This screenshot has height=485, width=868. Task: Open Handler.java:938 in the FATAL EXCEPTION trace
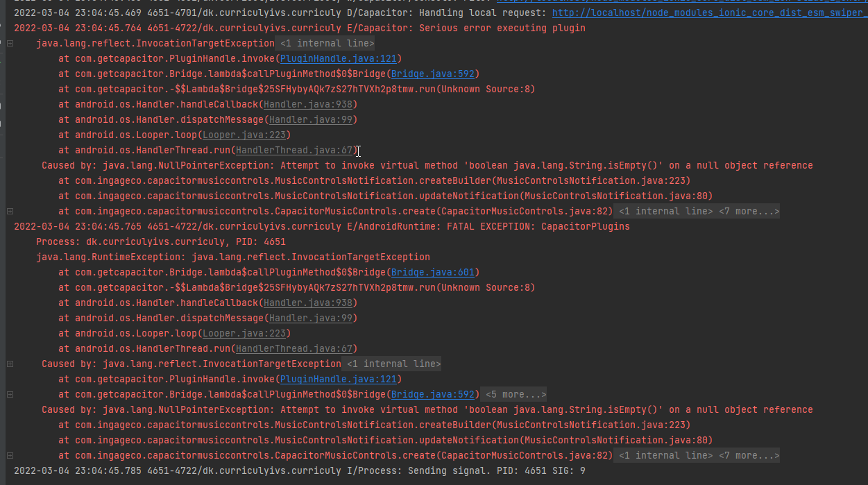pyautogui.click(x=308, y=303)
